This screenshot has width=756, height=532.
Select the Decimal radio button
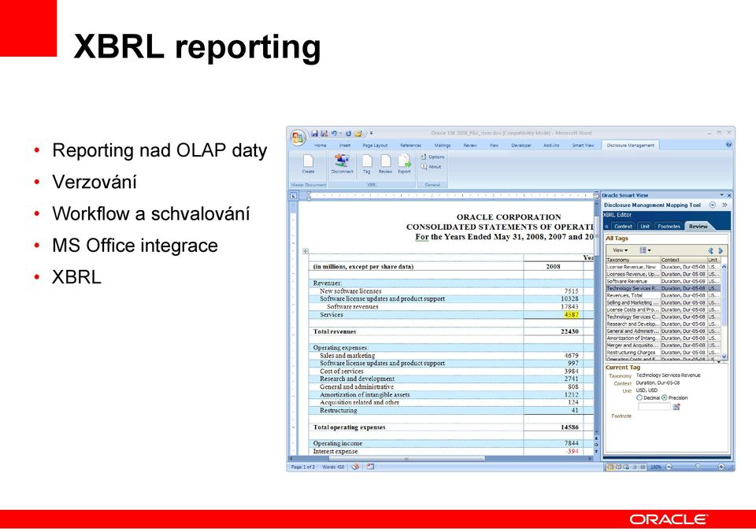(x=639, y=398)
